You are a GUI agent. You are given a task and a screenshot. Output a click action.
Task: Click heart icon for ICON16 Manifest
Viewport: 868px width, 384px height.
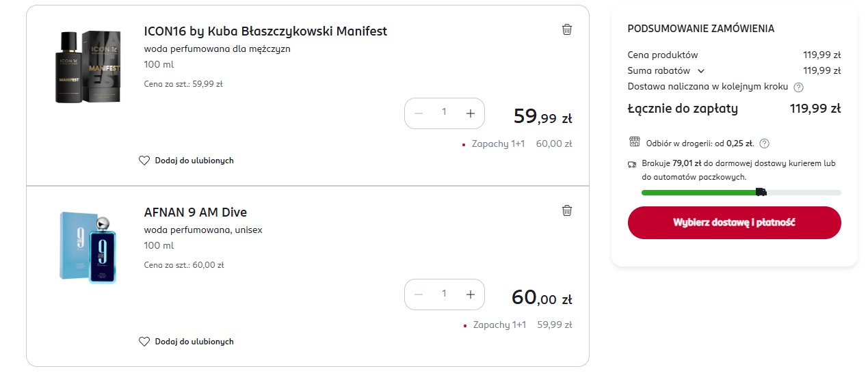pyautogui.click(x=144, y=161)
